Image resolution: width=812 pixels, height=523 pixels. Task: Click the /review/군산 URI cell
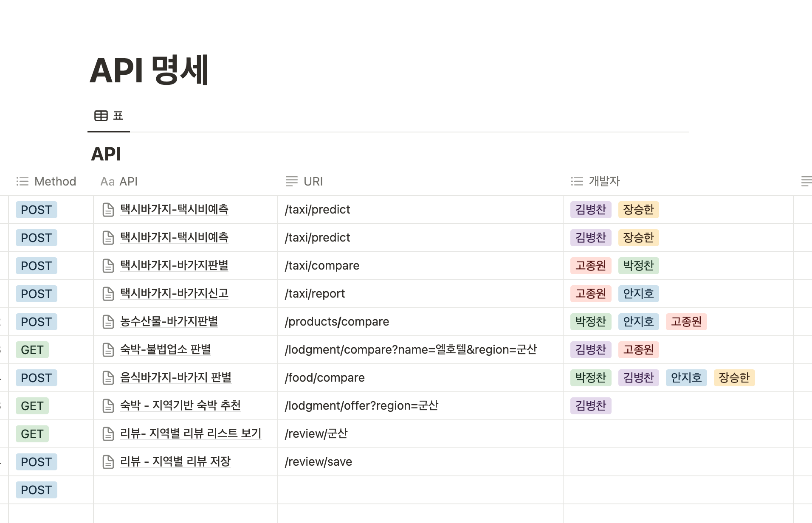coord(420,434)
